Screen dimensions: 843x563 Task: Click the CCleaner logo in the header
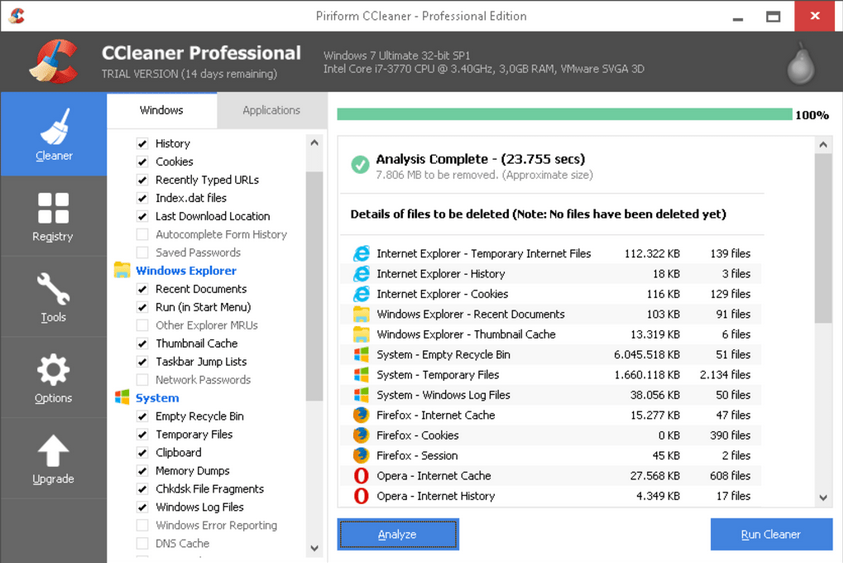(x=54, y=61)
